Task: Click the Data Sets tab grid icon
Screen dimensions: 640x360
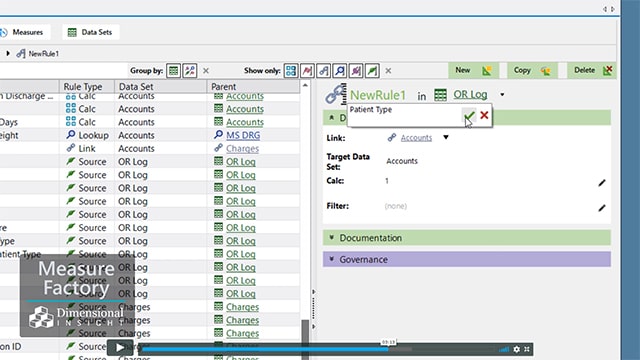Action: (x=72, y=32)
